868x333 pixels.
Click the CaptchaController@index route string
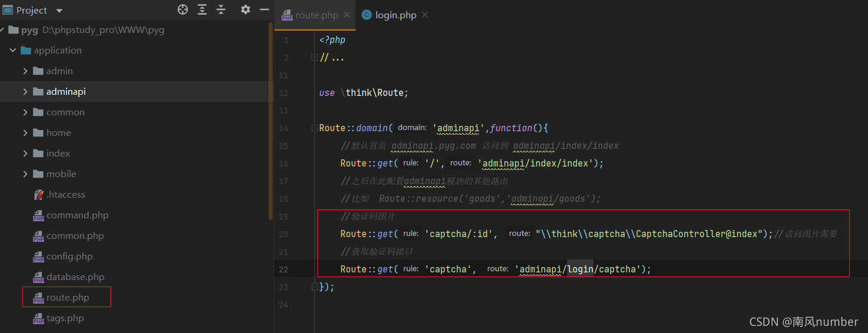point(649,234)
